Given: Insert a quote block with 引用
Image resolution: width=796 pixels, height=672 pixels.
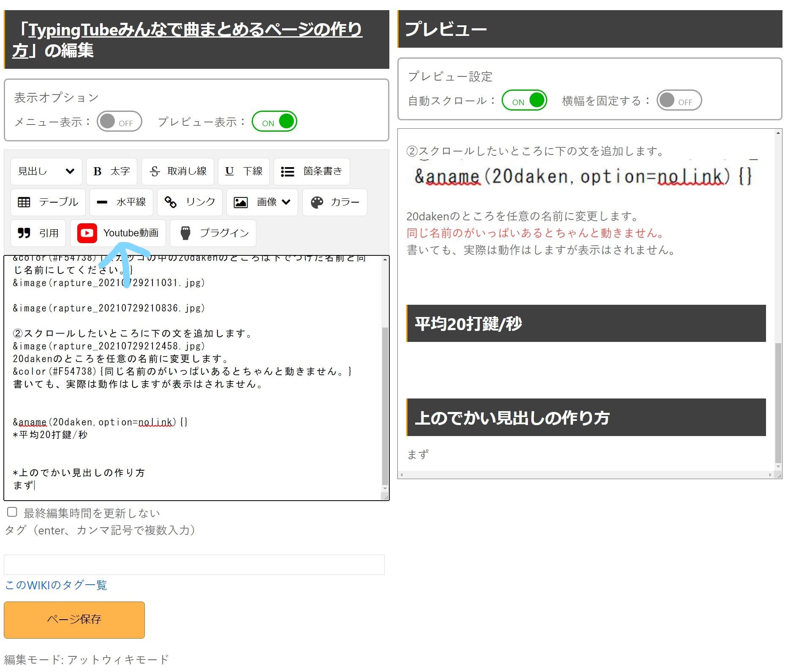Looking at the screenshot, I should [38, 233].
